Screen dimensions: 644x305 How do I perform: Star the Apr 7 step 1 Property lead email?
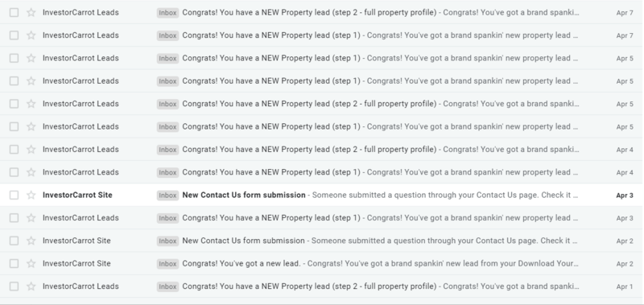[x=31, y=35]
